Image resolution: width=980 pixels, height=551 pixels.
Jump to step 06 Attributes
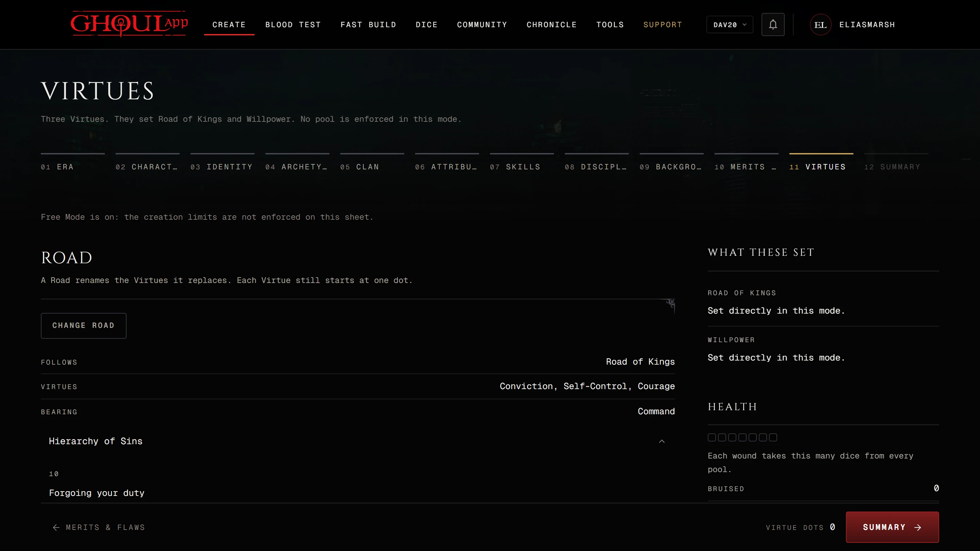pos(447,163)
